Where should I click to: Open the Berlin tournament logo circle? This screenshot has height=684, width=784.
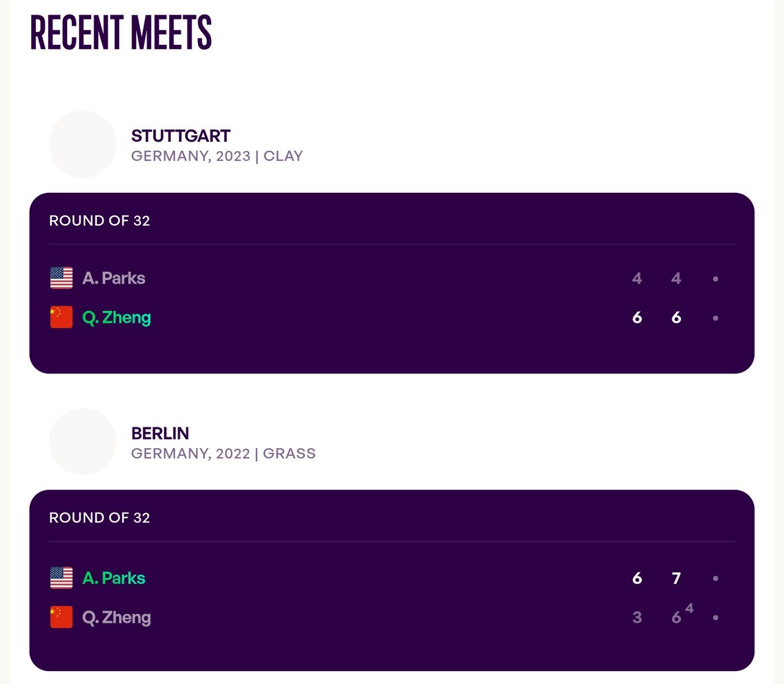(83, 441)
